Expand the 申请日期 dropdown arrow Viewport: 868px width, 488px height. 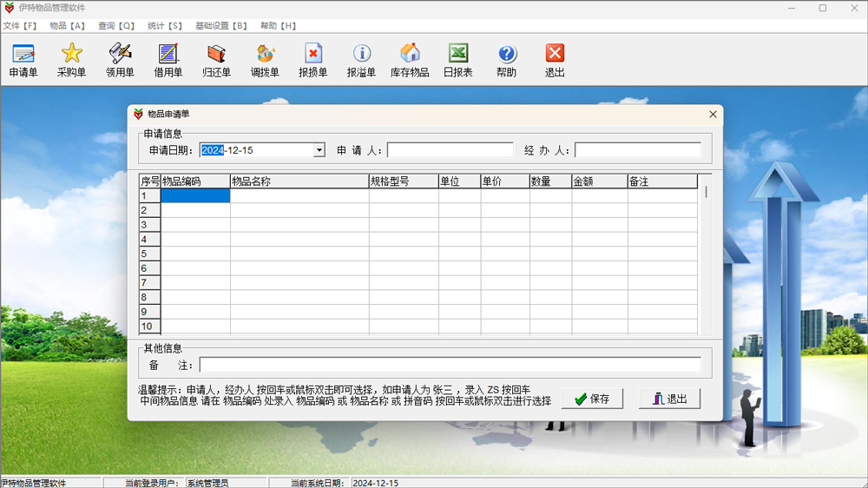pos(319,150)
